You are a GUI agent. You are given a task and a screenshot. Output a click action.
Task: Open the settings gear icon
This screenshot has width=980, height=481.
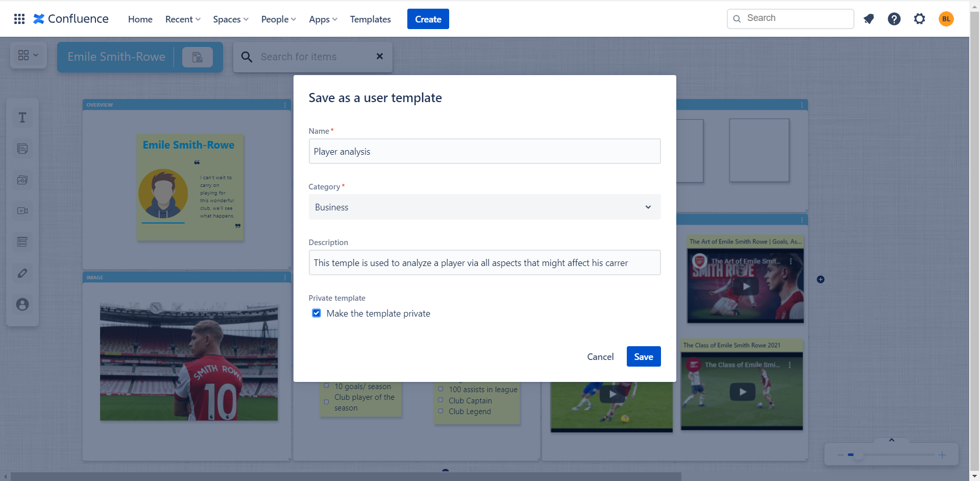click(x=919, y=19)
